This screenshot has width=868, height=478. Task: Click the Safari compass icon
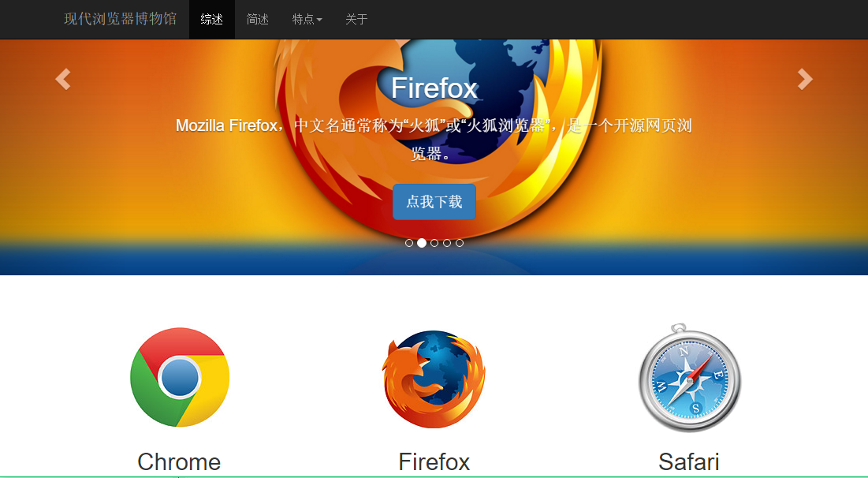click(x=689, y=377)
